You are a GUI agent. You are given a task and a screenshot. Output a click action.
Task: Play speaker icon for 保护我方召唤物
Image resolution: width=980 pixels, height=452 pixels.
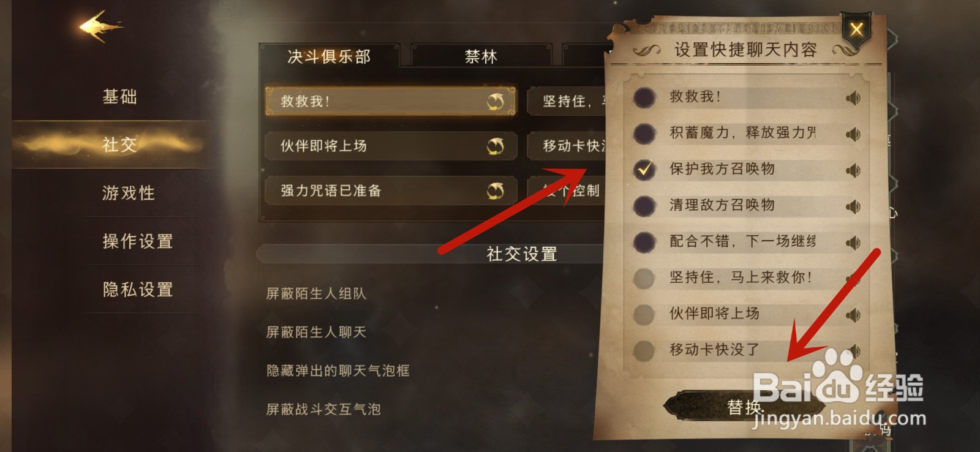[853, 170]
